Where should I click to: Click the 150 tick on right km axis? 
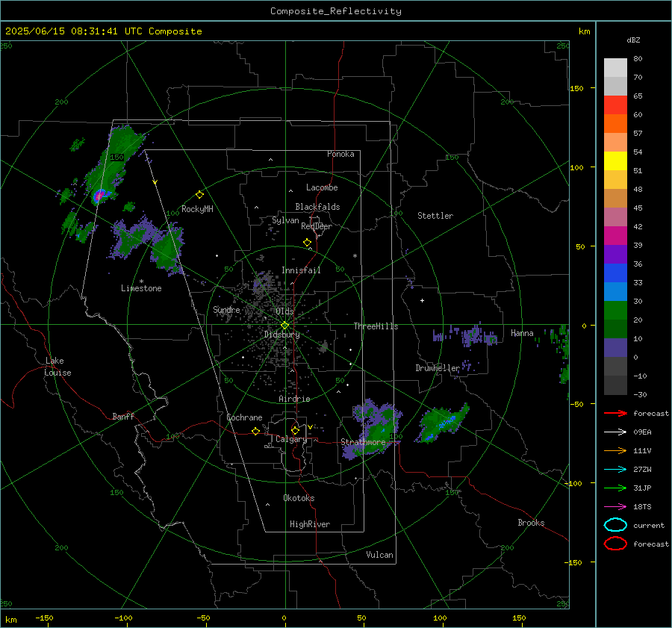[576, 88]
